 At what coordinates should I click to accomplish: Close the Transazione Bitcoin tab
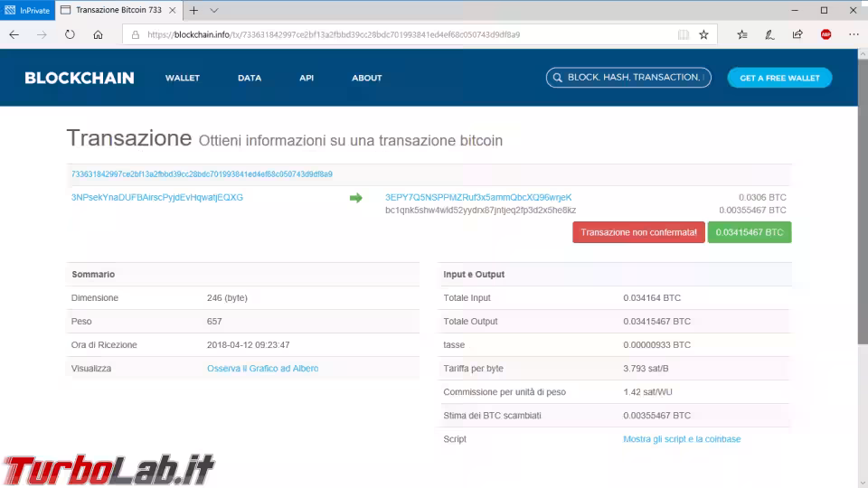click(172, 10)
